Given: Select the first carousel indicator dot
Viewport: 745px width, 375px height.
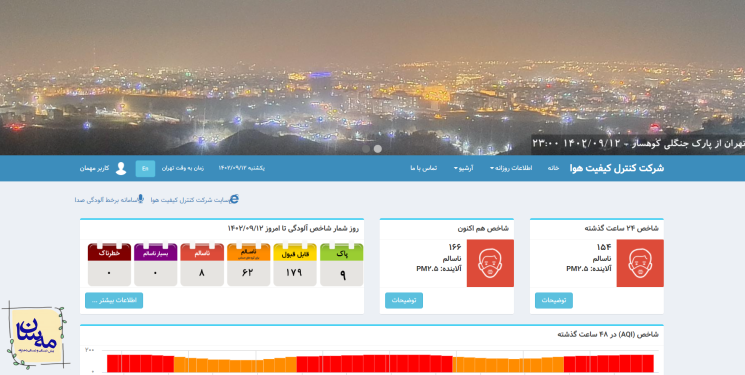Looking at the screenshot, I should click(x=366, y=149).
